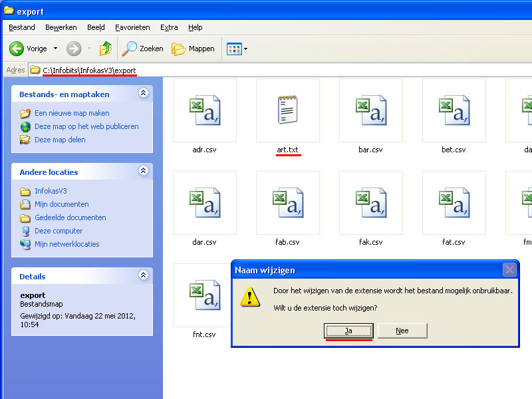Image resolution: width=532 pixels, height=399 pixels.
Task: Click the Mijn documenten link
Action: pyautogui.click(x=61, y=204)
